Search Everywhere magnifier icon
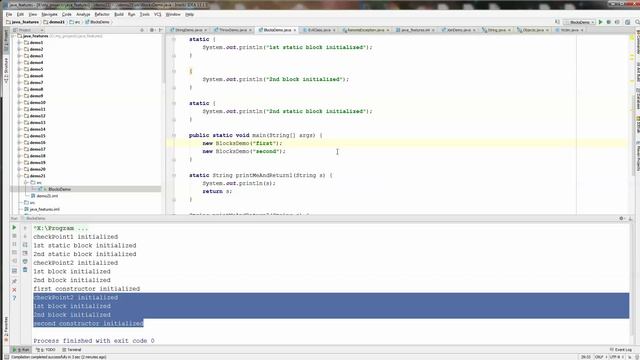 tap(637, 22)
